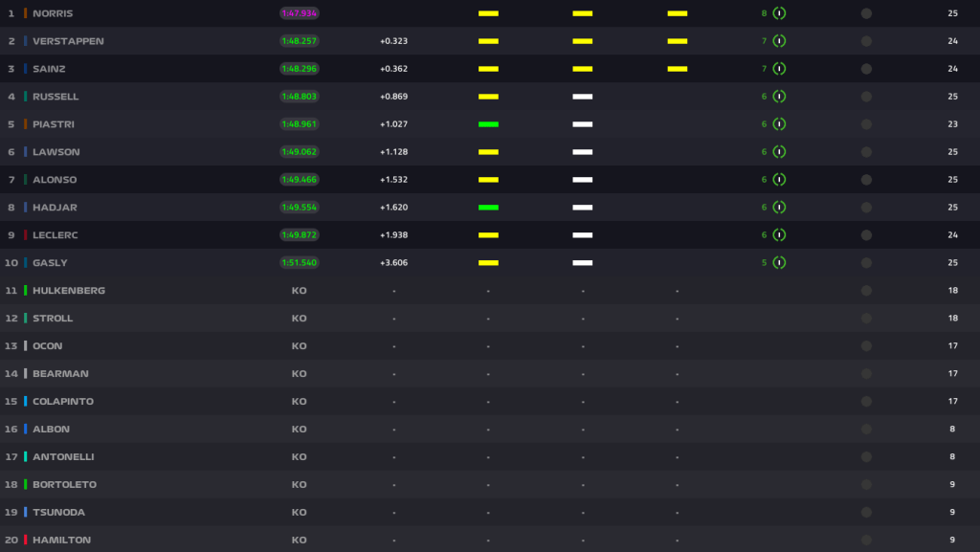980x552 pixels.
Task: Click lap count 23 in Piastri's row
Action: (952, 124)
